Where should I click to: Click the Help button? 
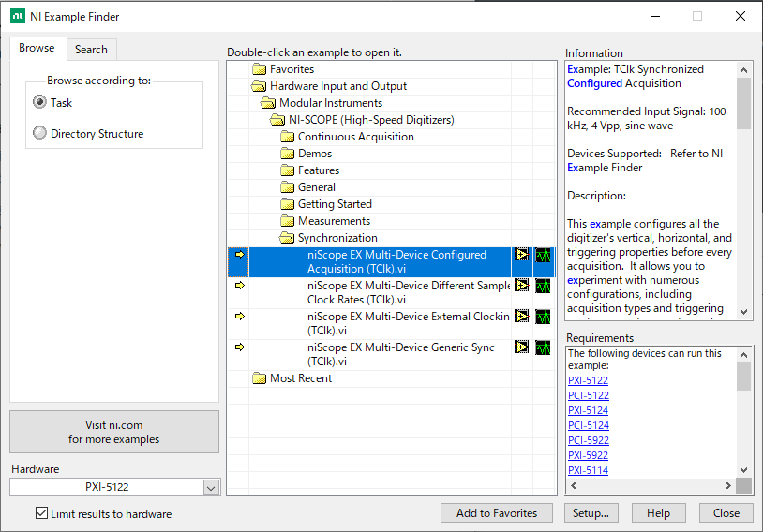point(658,513)
